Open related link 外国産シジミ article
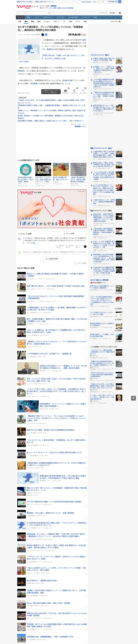Image resolution: width=138 pixels, height=644 pixels. 52,112
